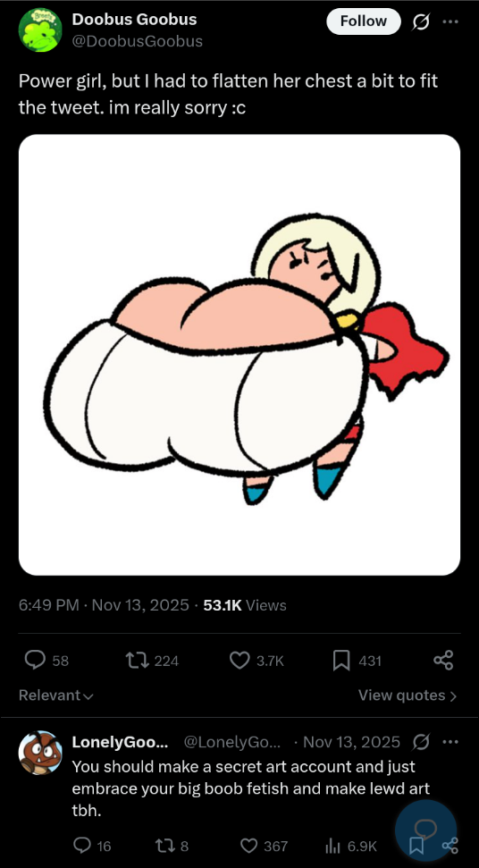Viewport: 479px width, 868px height.
Task: Like the main tweet with 3.7K likes
Action: tap(239, 660)
